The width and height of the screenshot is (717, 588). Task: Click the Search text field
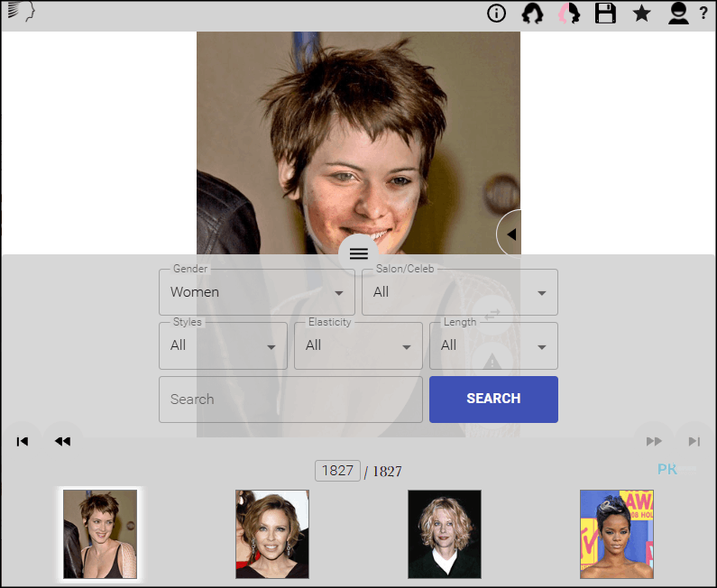[x=290, y=400]
